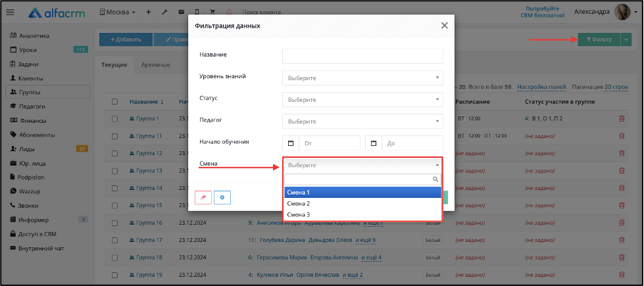Open the envelope mail icon in top bar

pyautogui.click(x=181, y=12)
